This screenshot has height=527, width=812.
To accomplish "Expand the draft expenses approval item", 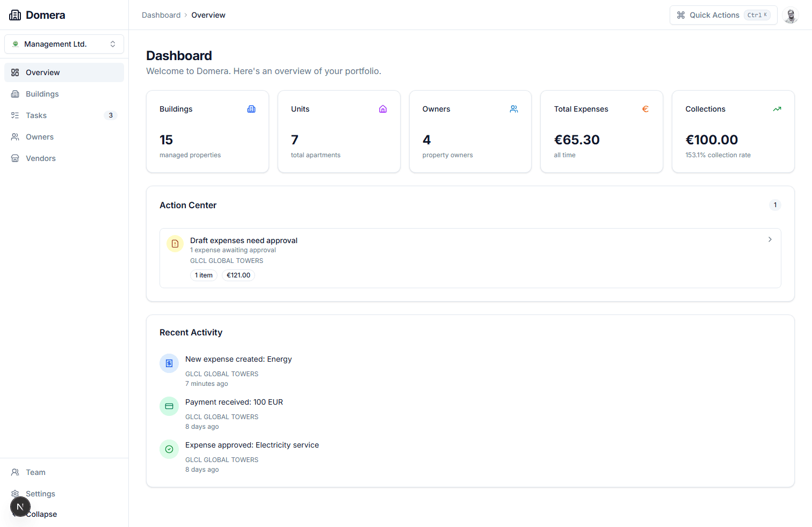I will [x=770, y=239].
